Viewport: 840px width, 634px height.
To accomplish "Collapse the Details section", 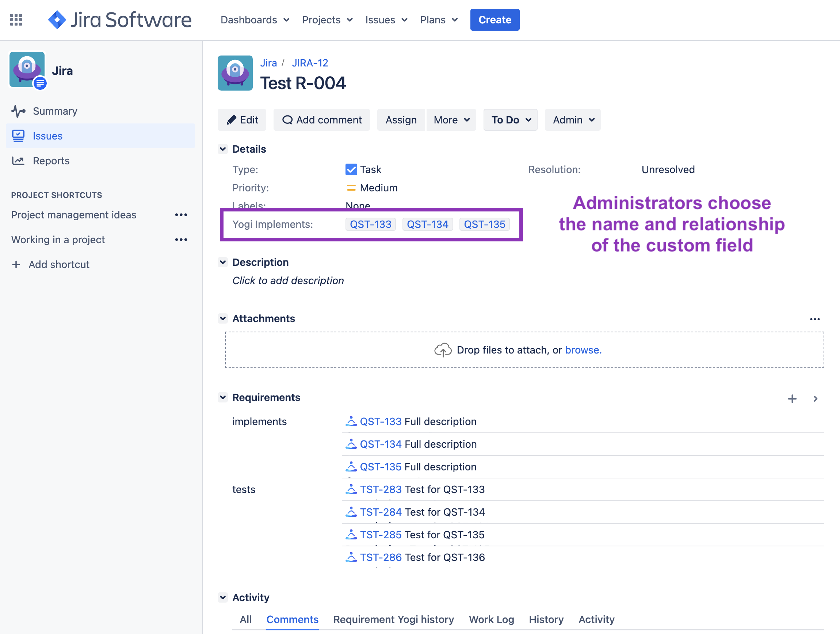I will pyautogui.click(x=223, y=149).
